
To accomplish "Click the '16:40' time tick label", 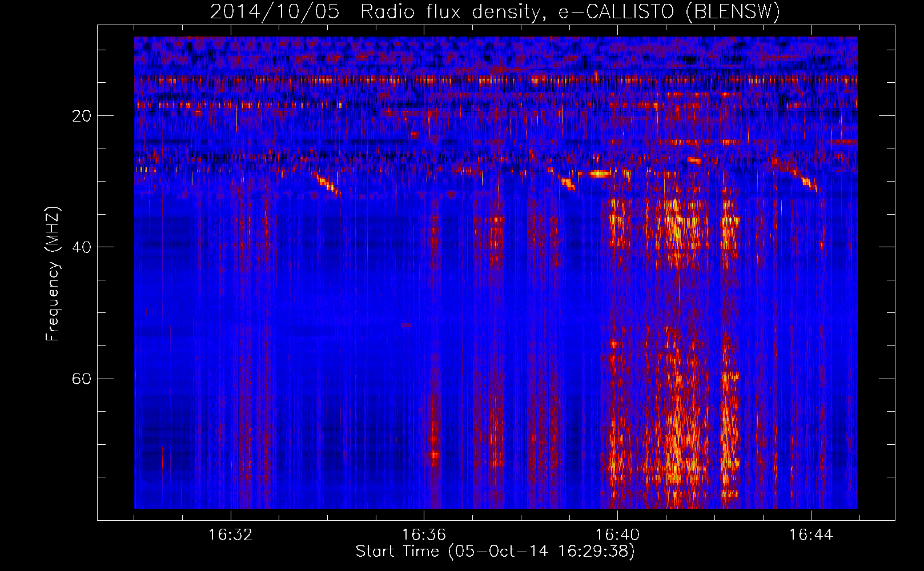I will [617, 535].
